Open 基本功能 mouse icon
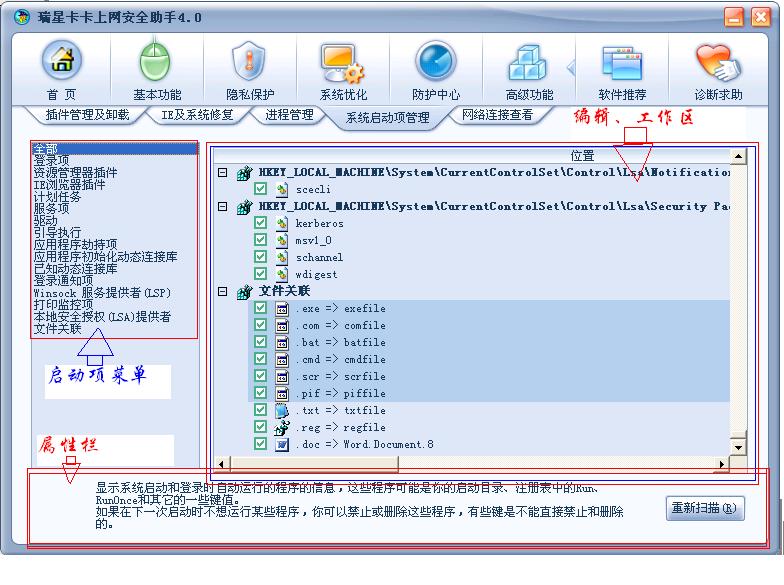This screenshot has height=585, width=784. (155, 61)
